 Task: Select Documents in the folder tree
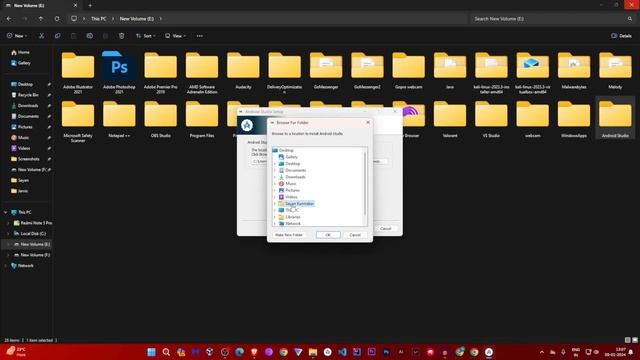pos(296,170)
